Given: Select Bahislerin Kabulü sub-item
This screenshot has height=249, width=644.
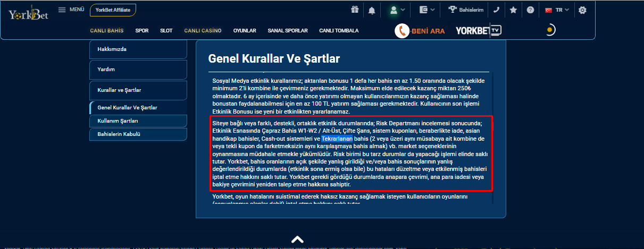Looking at the screenshot, I should [138, 134].
